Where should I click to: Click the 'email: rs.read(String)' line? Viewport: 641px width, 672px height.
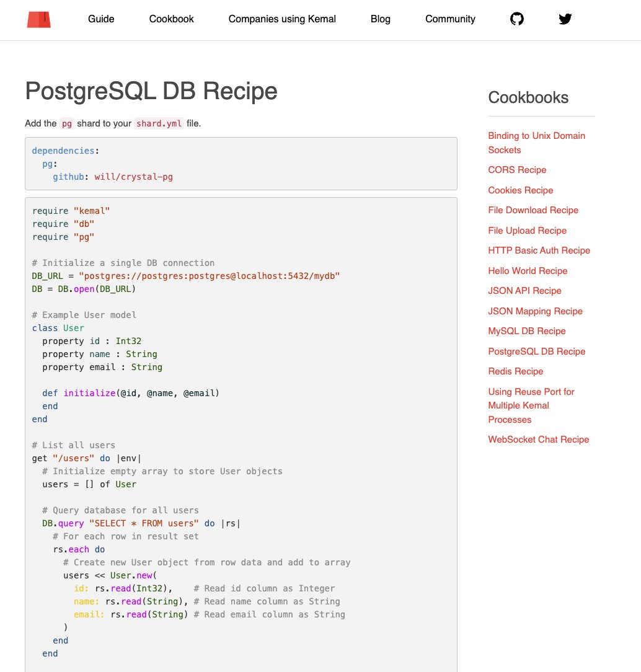(x=210, y=614)
